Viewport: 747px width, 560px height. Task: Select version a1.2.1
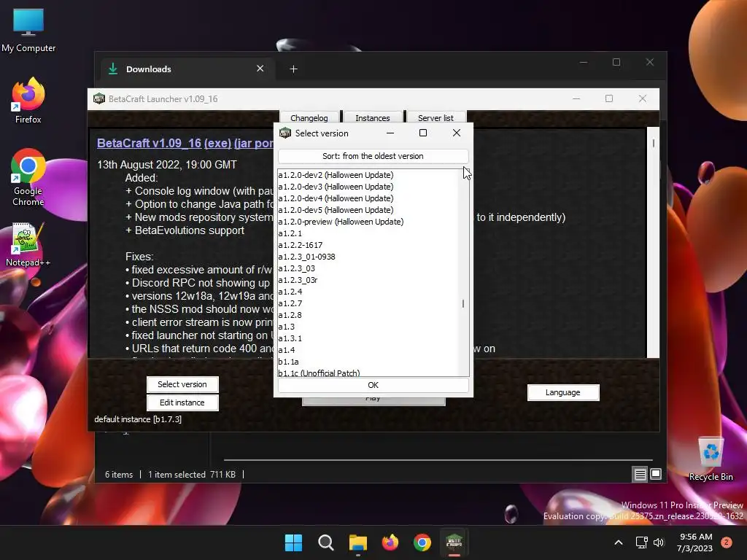[x=368, y=233]
